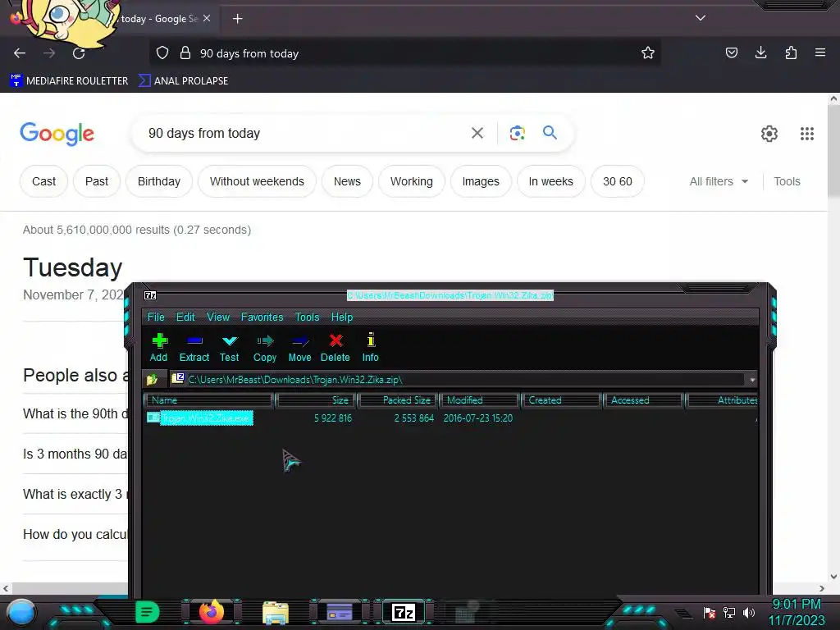Open MEDIAFIRE ROULETTER bookmark
This screenshot has width=840, height=630.
(69, 81)
